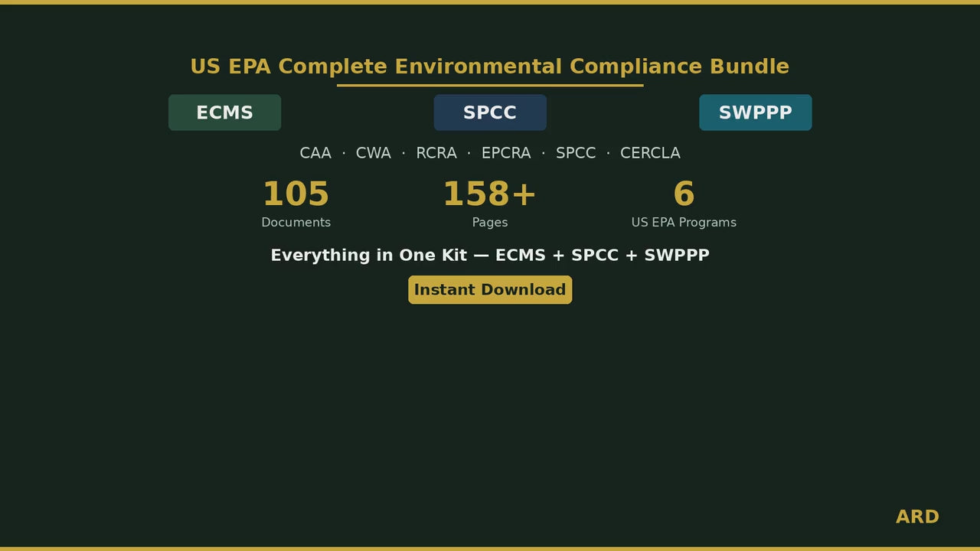Click the Documents caption

pyautogui.click(x=296, y=223)
